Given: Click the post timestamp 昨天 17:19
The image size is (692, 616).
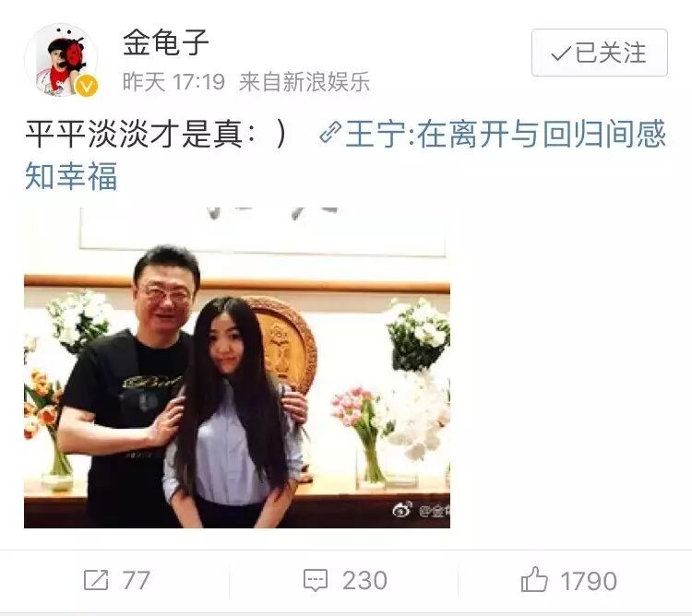Looking at the screenshot, I should pyautogui.click(x=173, y=82).
